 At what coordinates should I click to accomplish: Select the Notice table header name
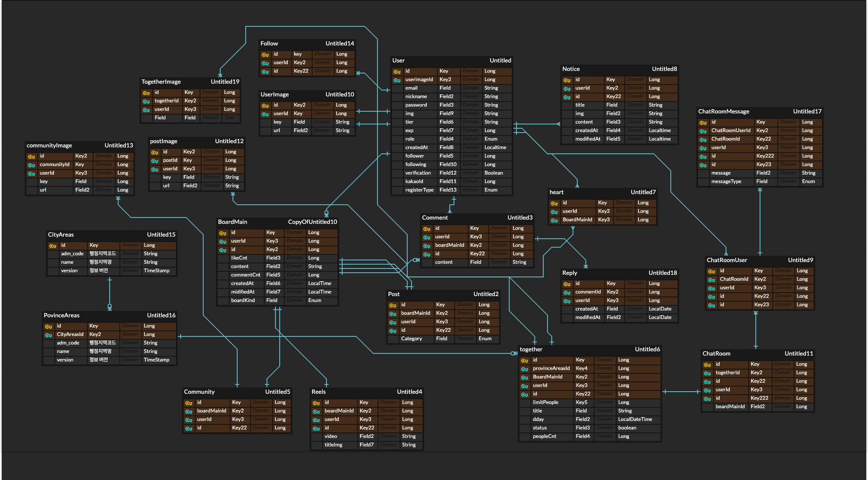[571, 69]
